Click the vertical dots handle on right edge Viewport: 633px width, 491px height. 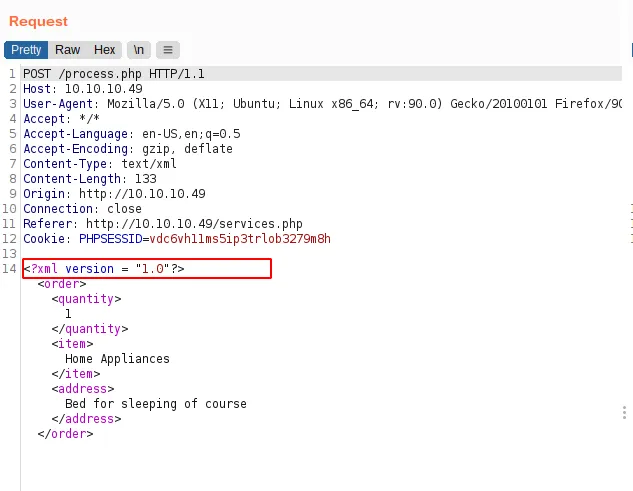click(x=625, y=412)
